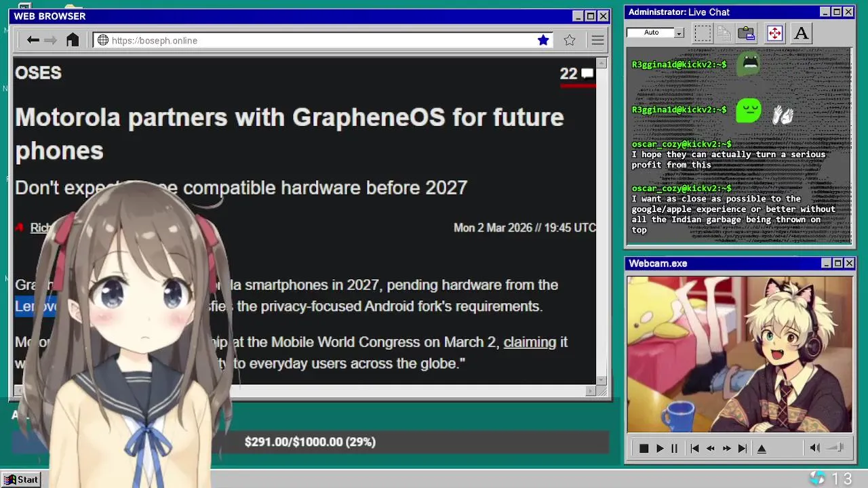The width and height of the screenshot is (868, 488).
Task: Open the 22 comments counter
Action: coord(577,74)
